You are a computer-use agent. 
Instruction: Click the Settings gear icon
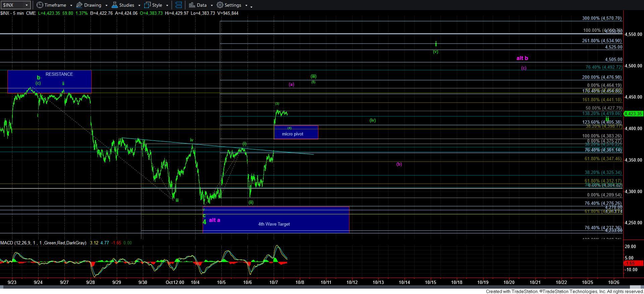(220, 5)
